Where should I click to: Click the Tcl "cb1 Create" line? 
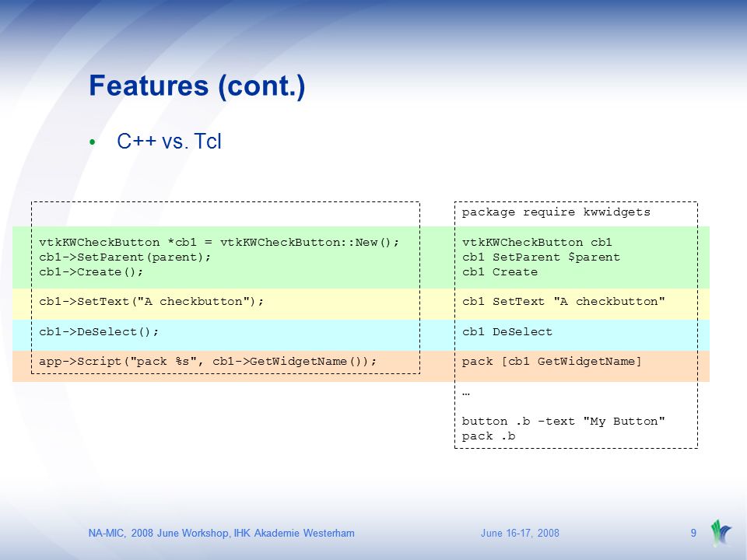(x=500, y=272)
